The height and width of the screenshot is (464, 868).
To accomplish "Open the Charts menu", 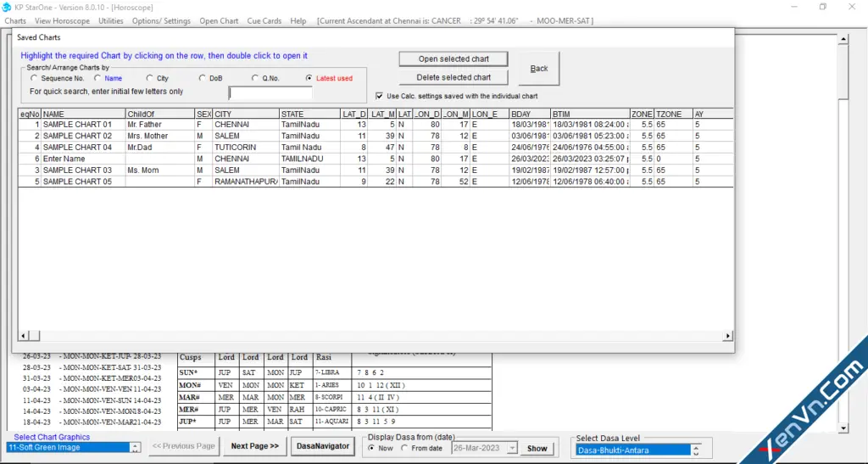I will [15, 21].
